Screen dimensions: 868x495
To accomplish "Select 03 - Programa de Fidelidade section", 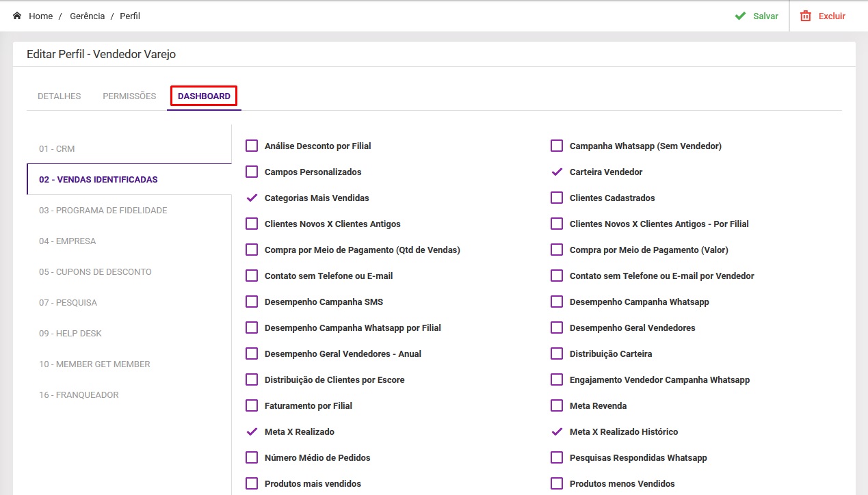I will 103,211.
